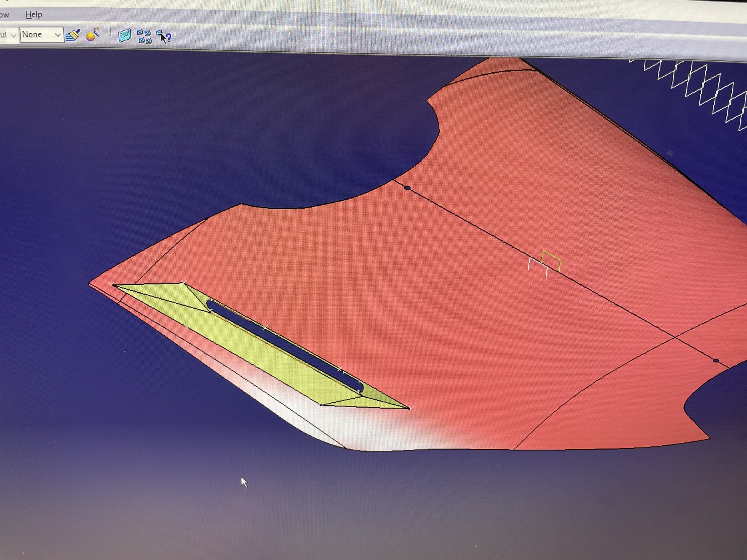Open the Graphic Properties wizard sphere icon
747x560 pixels.
(93, 35)
